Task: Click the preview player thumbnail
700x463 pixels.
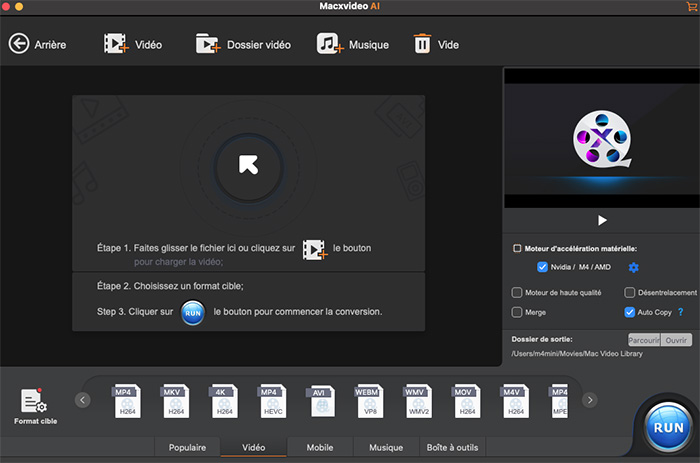Action: (x=602, y=138)
